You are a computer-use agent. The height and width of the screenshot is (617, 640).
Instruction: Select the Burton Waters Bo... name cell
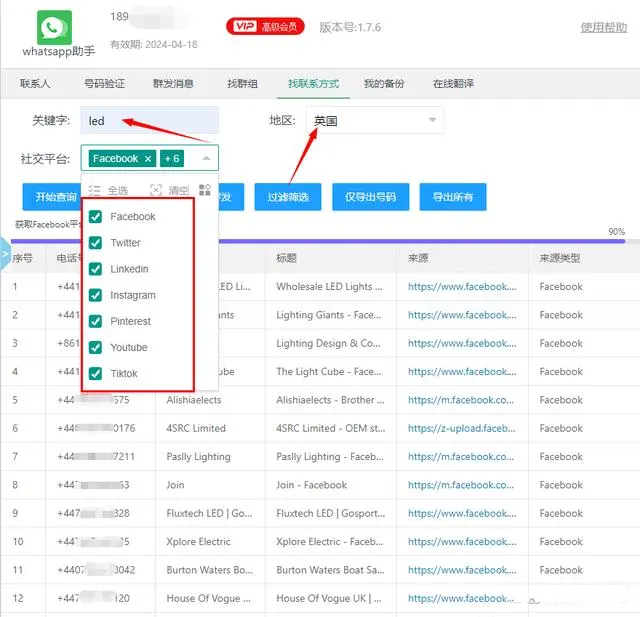pos(209,570)
